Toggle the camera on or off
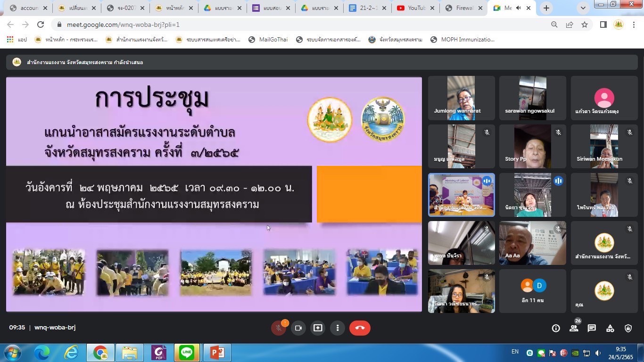Viewport: 644px width, 362px height. click(298, 328)
